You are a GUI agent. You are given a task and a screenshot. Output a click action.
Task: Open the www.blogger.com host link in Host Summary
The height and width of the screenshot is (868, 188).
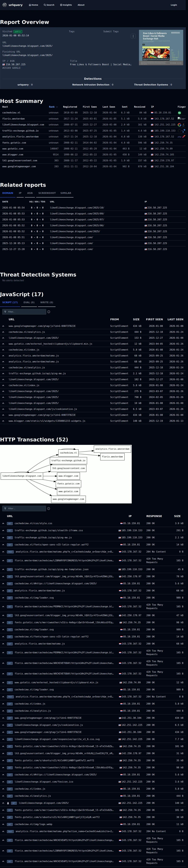coord(13,155)
